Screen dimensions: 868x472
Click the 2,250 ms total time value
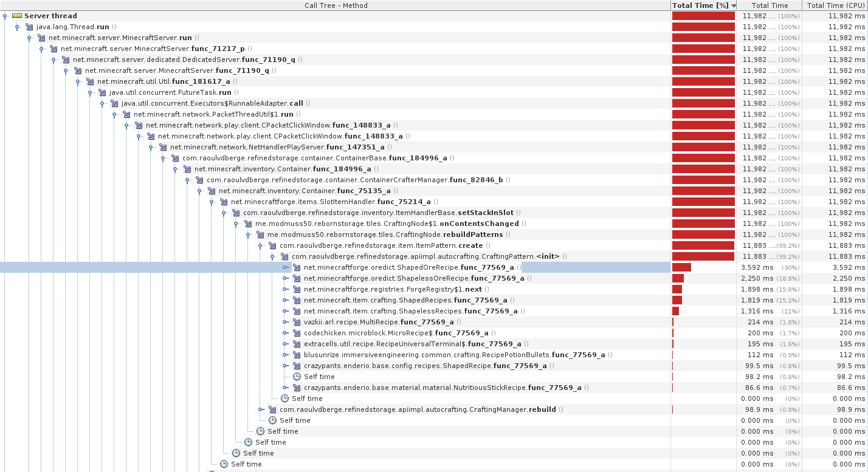tap(757, 278)
